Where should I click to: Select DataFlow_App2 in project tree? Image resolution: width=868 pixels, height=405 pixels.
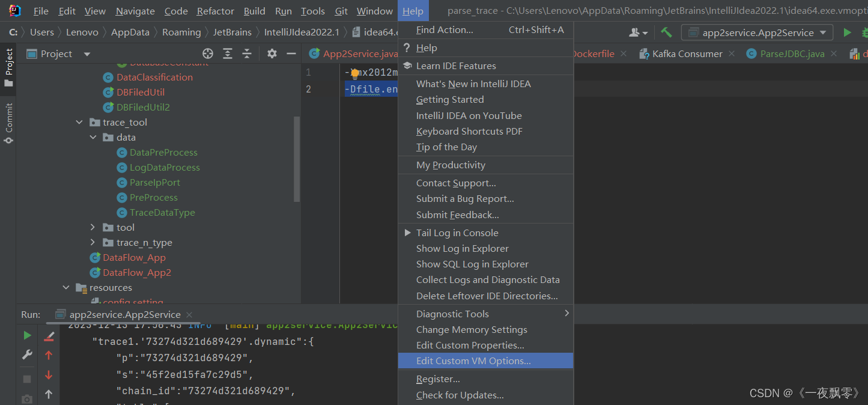tap(137, 272)
